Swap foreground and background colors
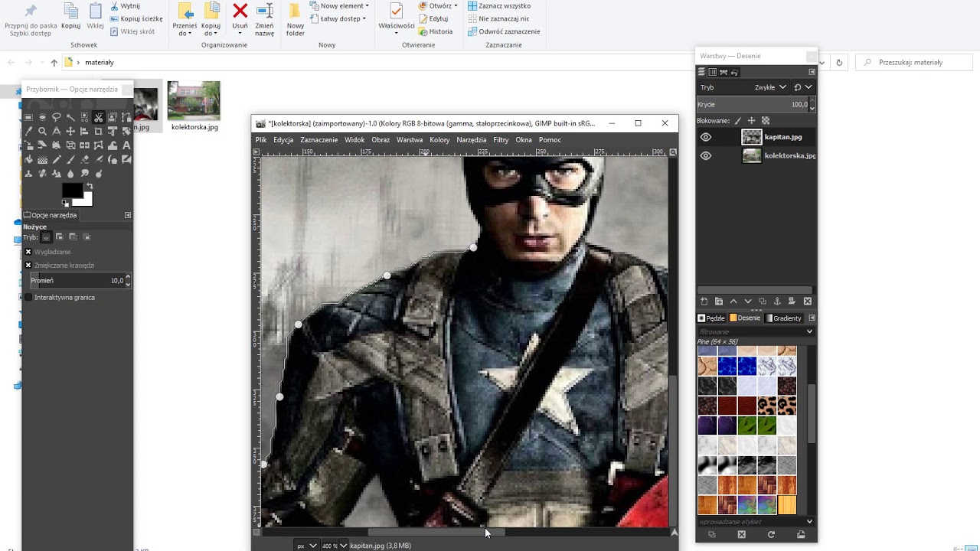Screen dimensions: 980x551 [89, 187]
